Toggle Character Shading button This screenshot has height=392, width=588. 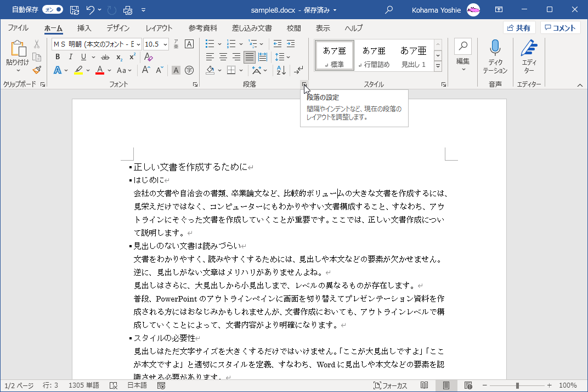click(x=176, y=70)
